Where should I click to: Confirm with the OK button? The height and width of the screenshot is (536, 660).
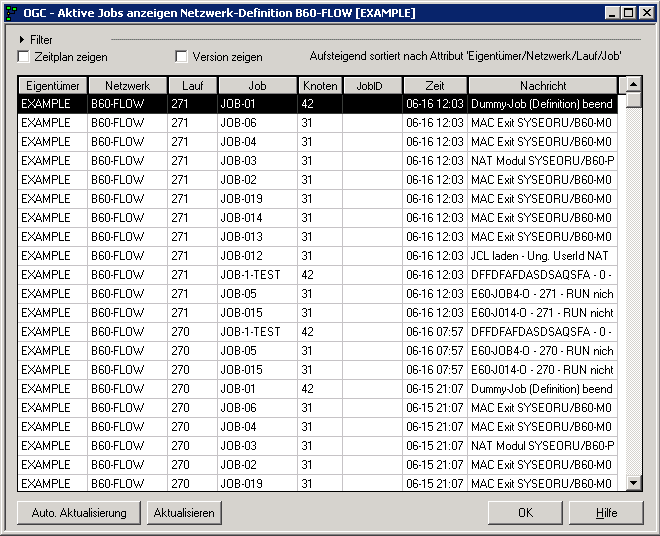[x=525, y=513]
